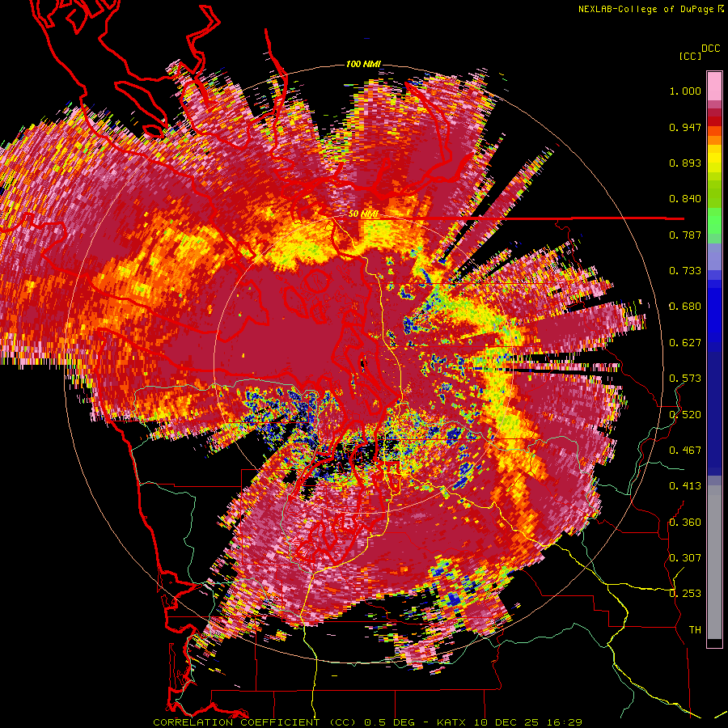
Task: Click the 0.307 scale value
Action: click(x=685, y=557)
